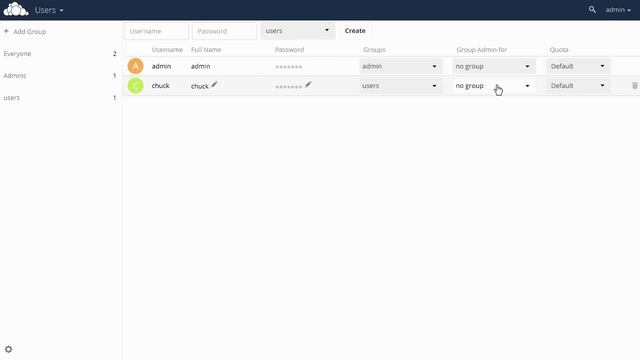
Task: Open the admin account menu
Action: pos(618,10)
